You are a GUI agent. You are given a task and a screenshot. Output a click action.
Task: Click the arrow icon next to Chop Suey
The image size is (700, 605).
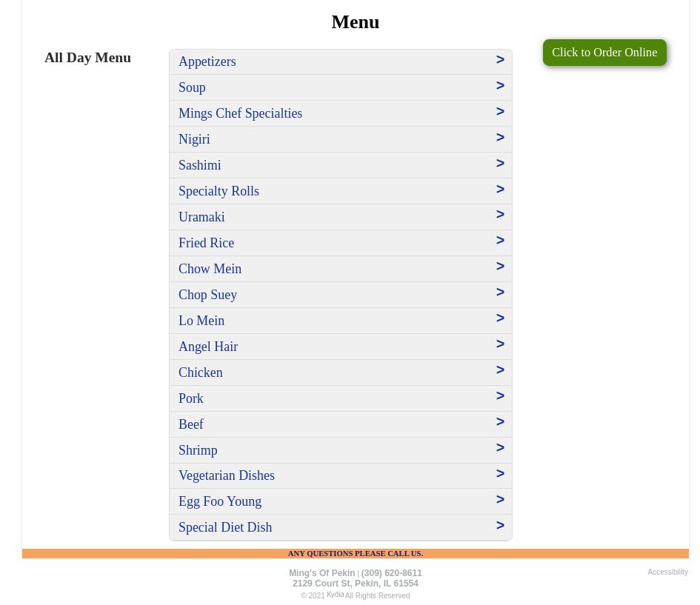(500, 293)
